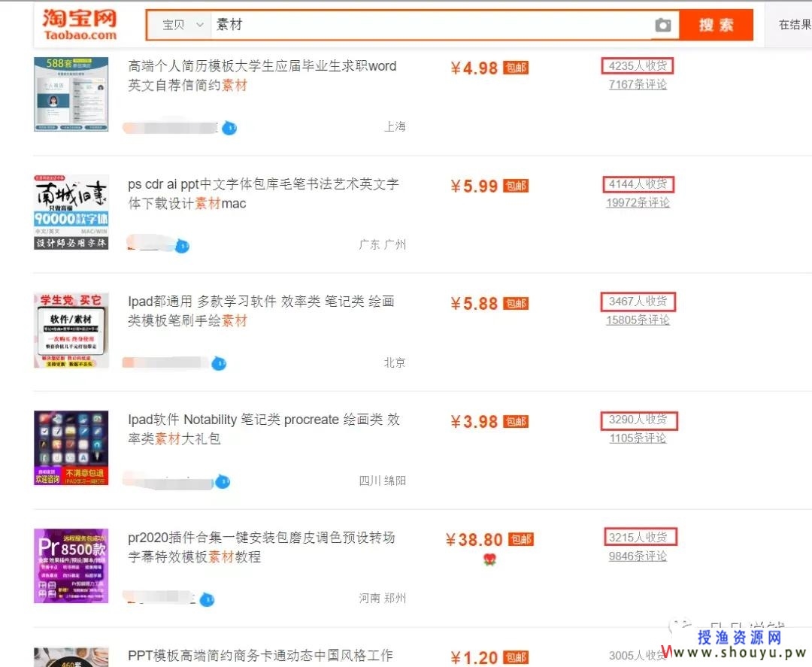Click the camera image search icon
Image resolution: width=812 pixels, height=667 pixels.
tap(663, 25)
